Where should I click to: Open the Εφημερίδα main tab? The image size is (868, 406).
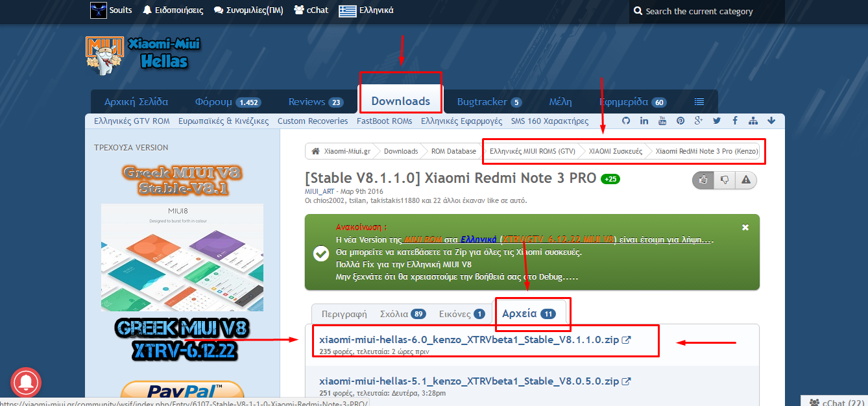click(633, 102)
